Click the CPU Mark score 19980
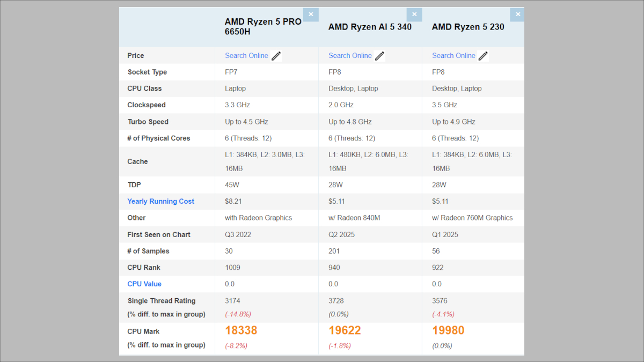This screenshot has width=644, height=362. click(448, 330)
